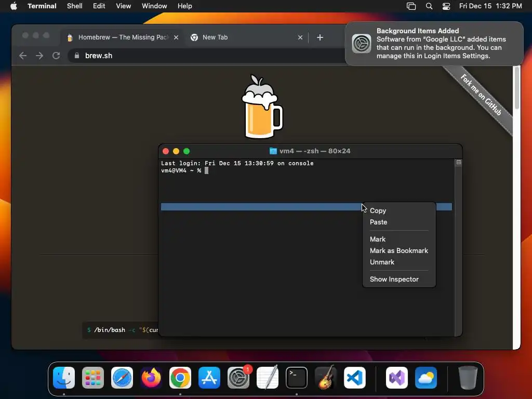Click the date and time in menu bar
Image resolution: width=532 pixels, height=399 pixels.
click(x=490, y=6)
